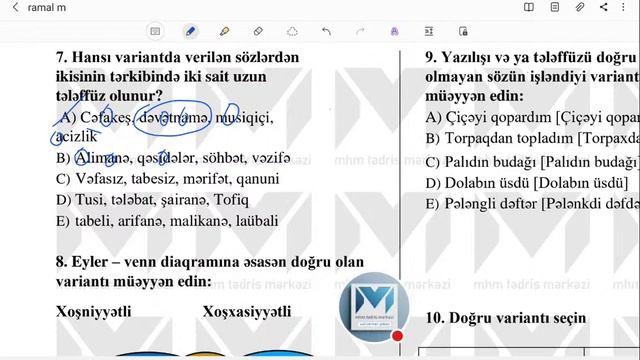
Task: Tap the word 'acizlik' in option A
Action: 77,137
